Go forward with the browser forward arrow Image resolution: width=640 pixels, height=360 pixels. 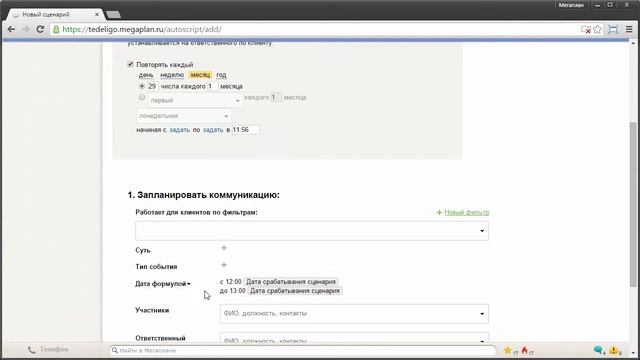(26, 29)
